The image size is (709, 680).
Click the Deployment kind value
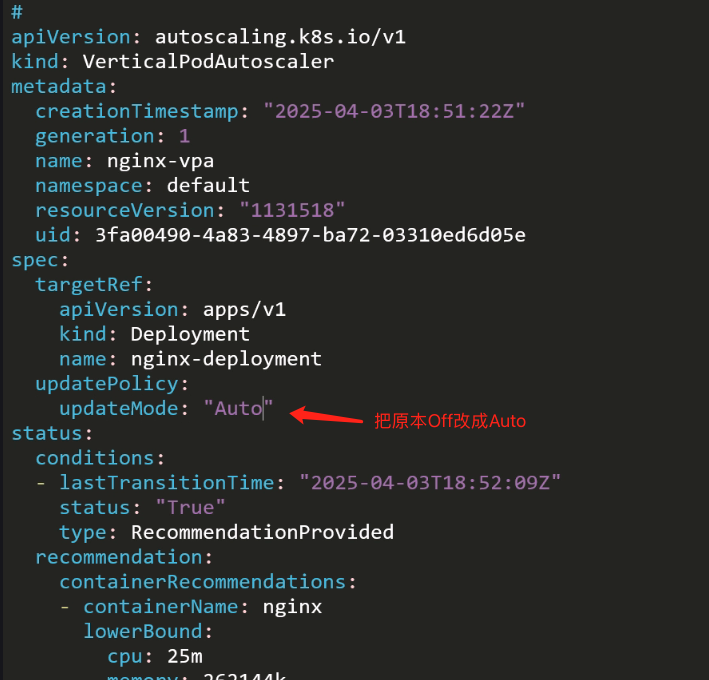pyautogui.click(x=190, y=335)
